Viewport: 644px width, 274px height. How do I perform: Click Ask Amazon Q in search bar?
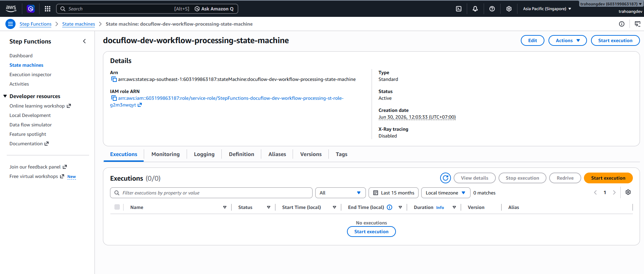click(x=214, y=9)
